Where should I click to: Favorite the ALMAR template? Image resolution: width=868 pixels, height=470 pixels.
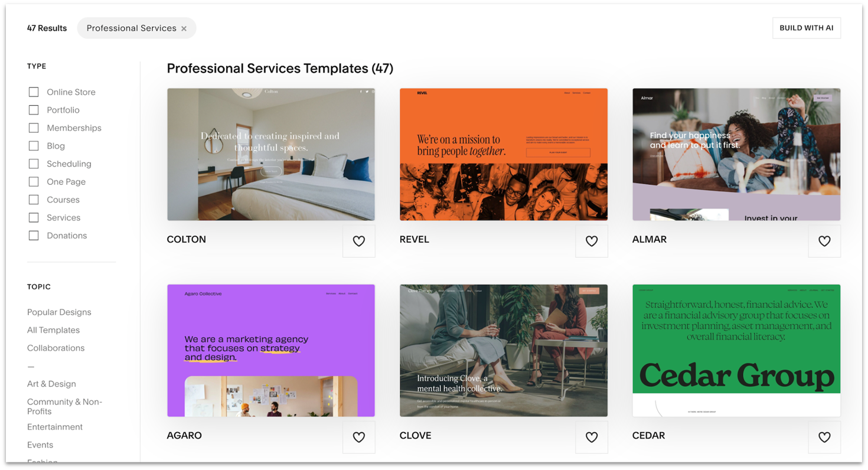824,241
